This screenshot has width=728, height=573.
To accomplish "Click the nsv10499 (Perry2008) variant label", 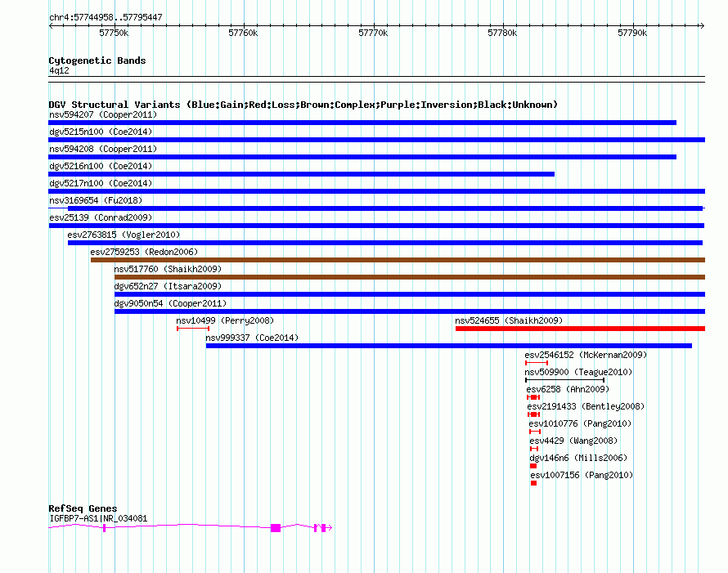I will point(225,320).
